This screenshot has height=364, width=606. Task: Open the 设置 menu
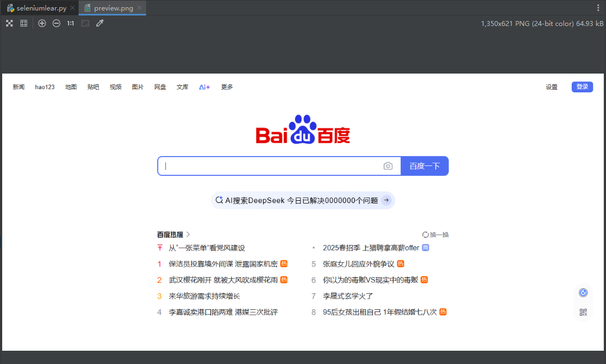[552, 87]
